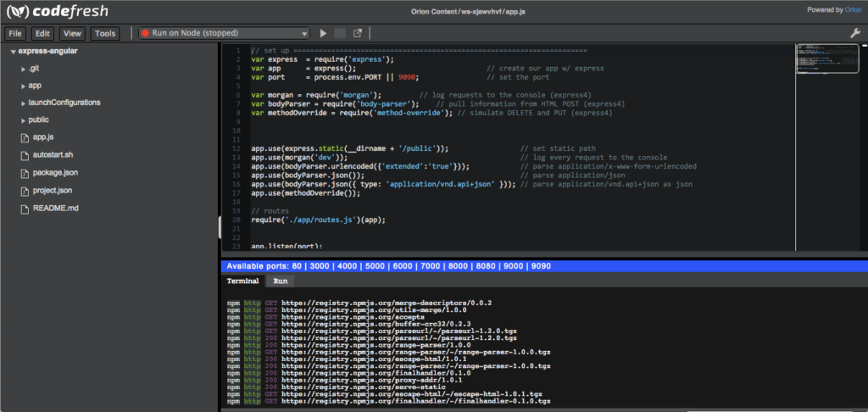Click the package.json file icon

(x=24, y=173)
